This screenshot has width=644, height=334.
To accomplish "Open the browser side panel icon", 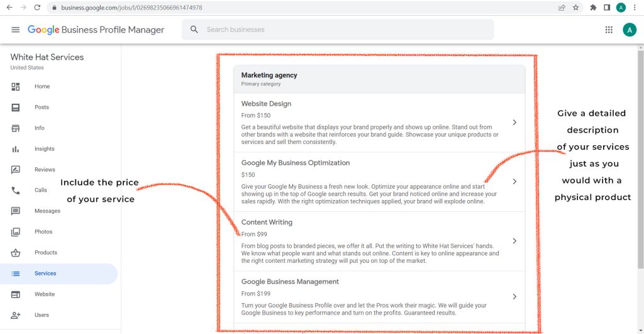I will (607, 8).
